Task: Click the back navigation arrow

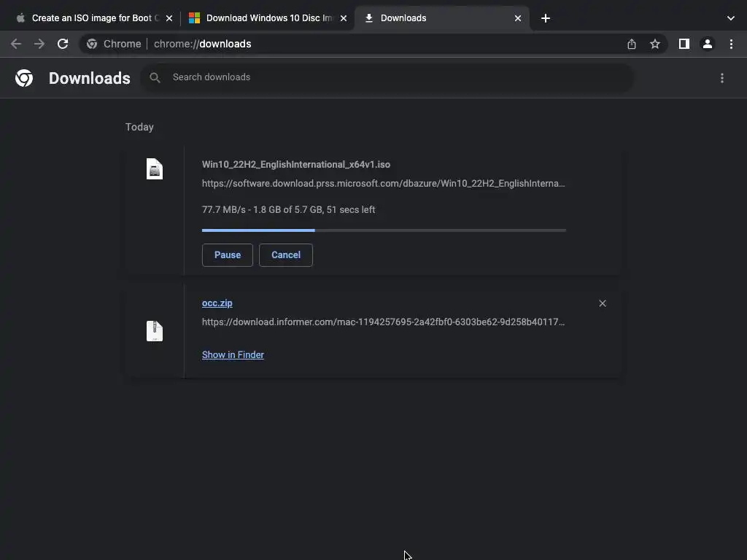Action: click(x=16, y=44)
